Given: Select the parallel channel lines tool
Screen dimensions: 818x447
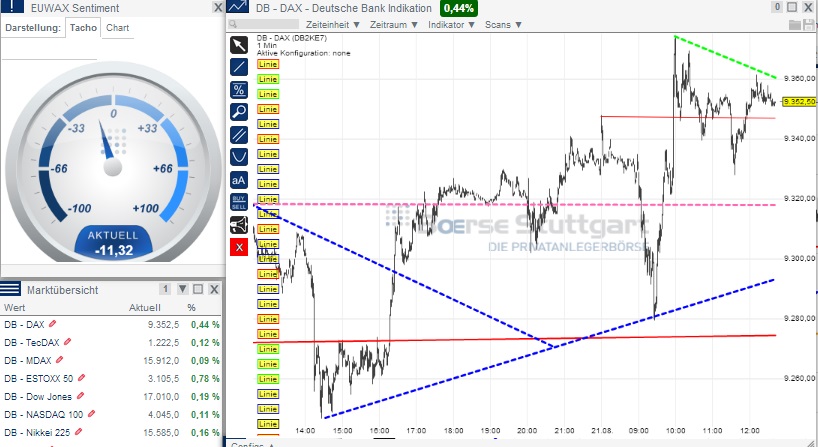Looking at the screenshot, I should tap(239, 135).
